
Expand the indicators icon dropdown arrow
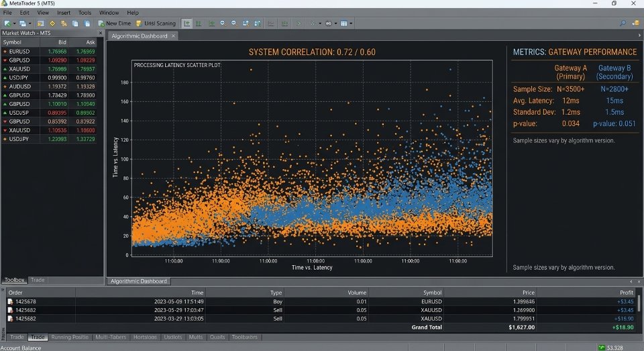320,23
